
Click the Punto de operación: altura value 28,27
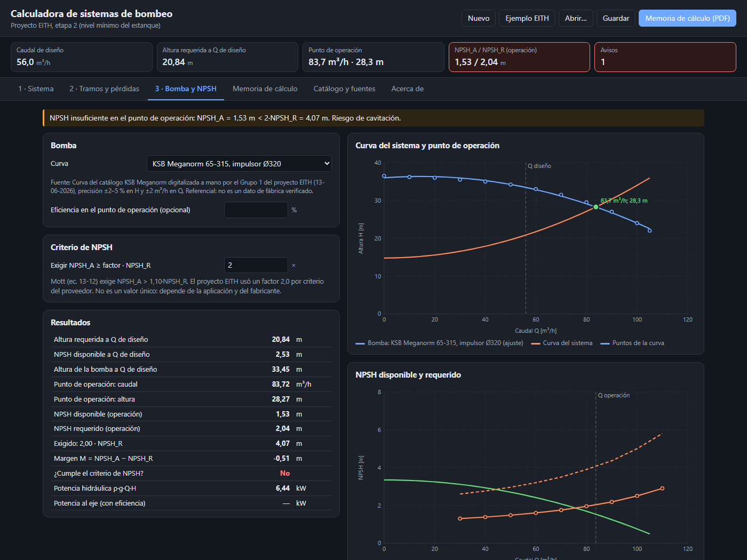(281, 399)
